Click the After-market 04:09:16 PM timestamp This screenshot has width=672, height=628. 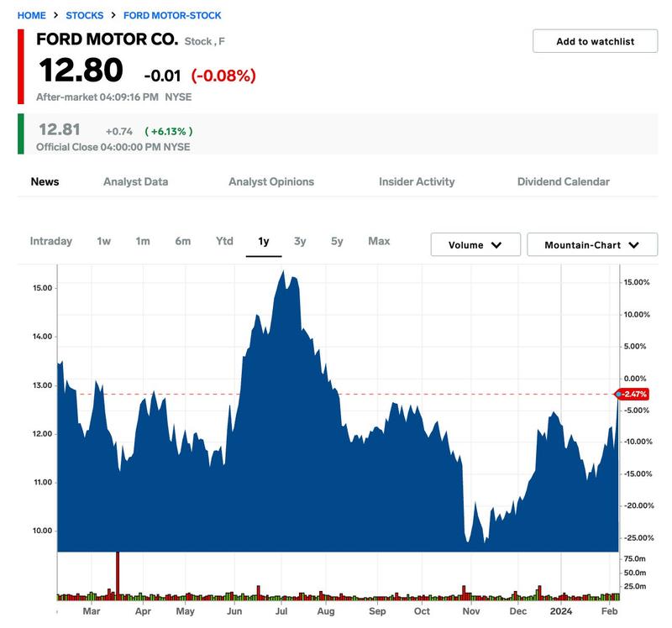(x=97, y=97)
